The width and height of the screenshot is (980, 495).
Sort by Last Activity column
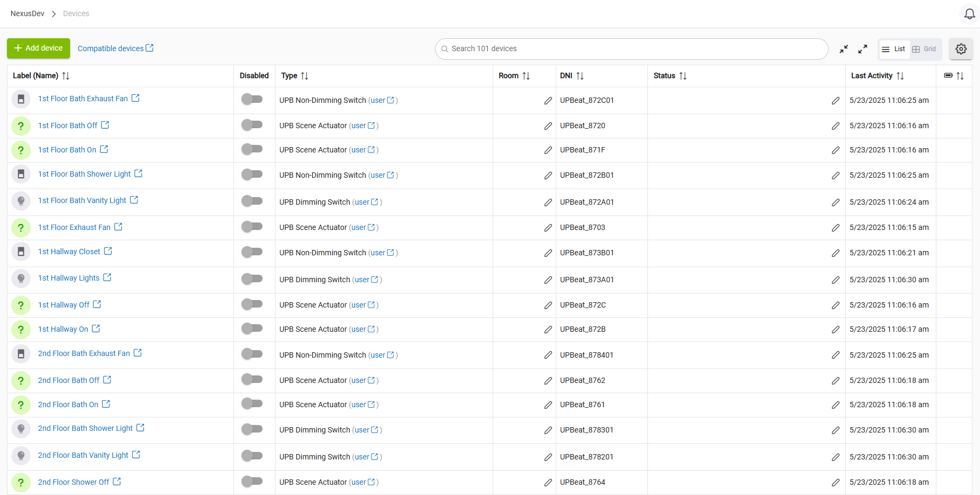coord(900,76)
